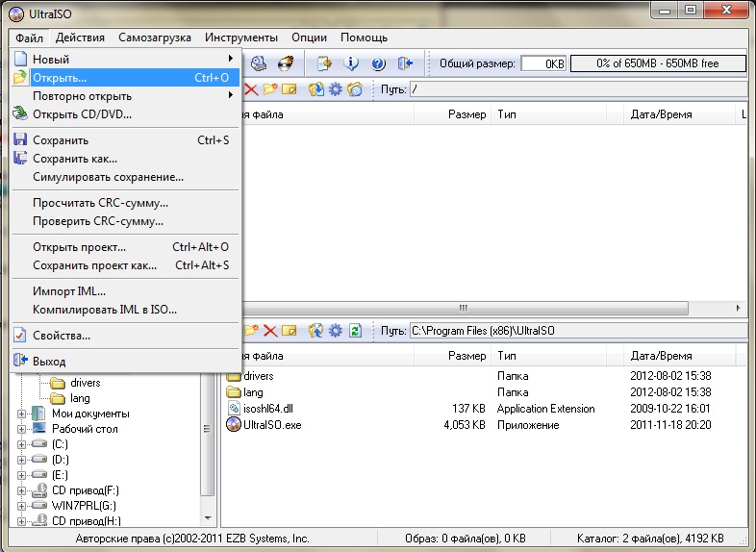Click the mount to virtual drive toolbar icon
Image resolution: width=756 pixels, height=552 pixels.
tap(259, 63)
